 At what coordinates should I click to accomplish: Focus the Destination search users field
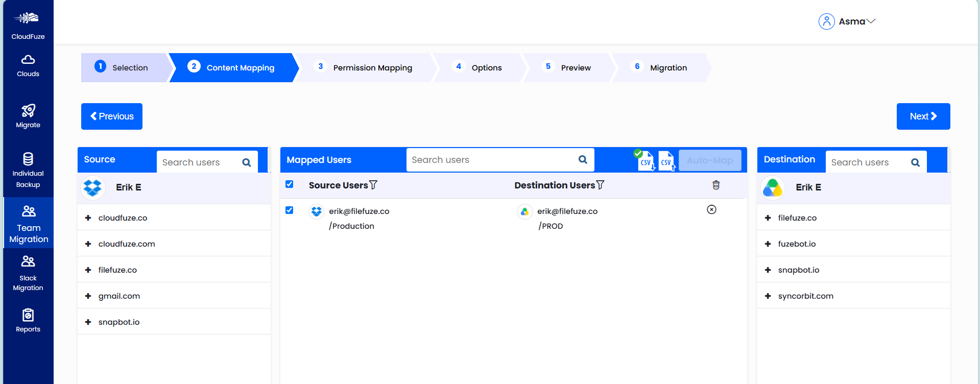click(876, 162)
